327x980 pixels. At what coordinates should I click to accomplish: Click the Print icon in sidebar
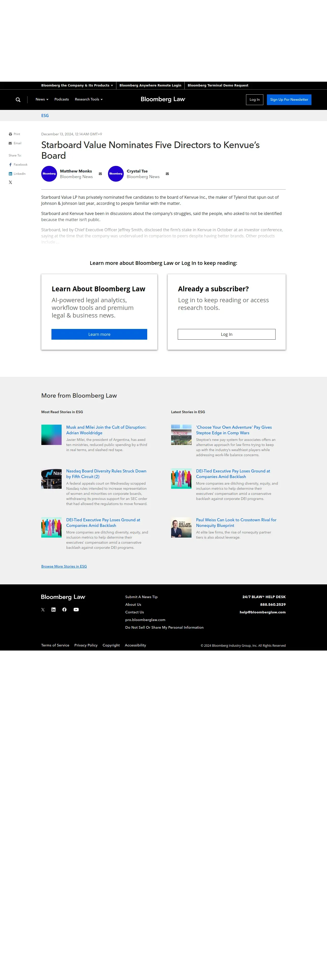point(10,134)
